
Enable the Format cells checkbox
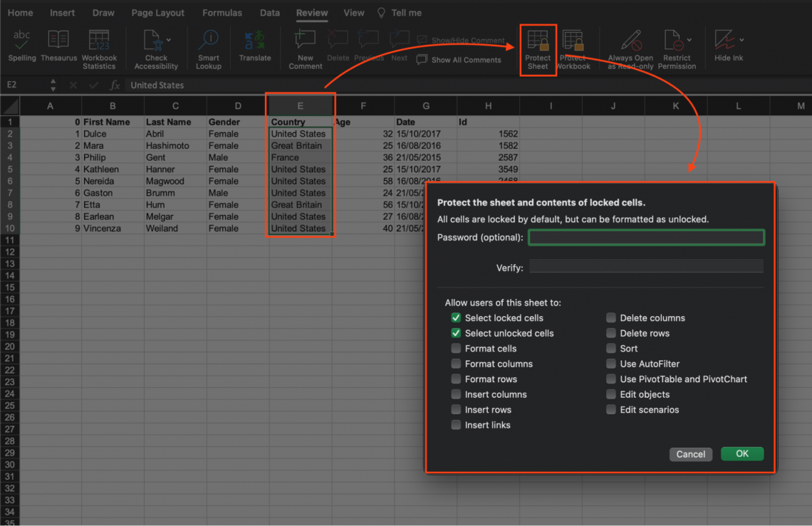[456, 349]
